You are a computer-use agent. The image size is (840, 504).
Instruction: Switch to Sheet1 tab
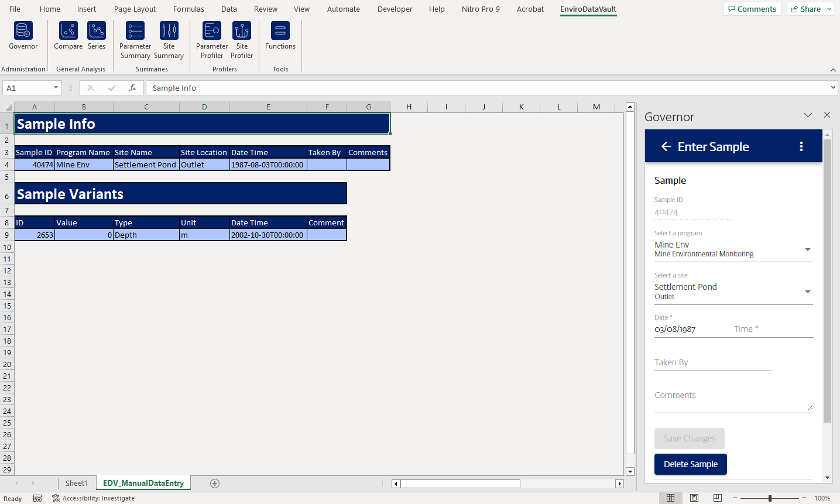[77, 484]
